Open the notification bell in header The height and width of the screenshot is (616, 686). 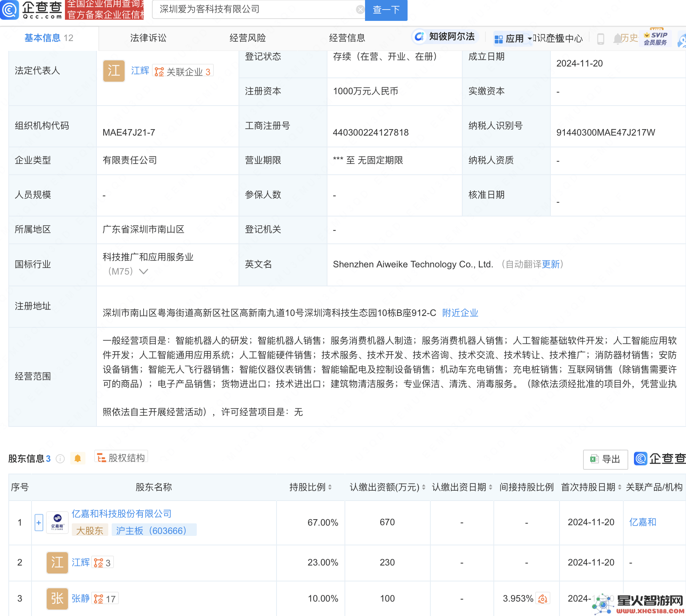[617, 38]
